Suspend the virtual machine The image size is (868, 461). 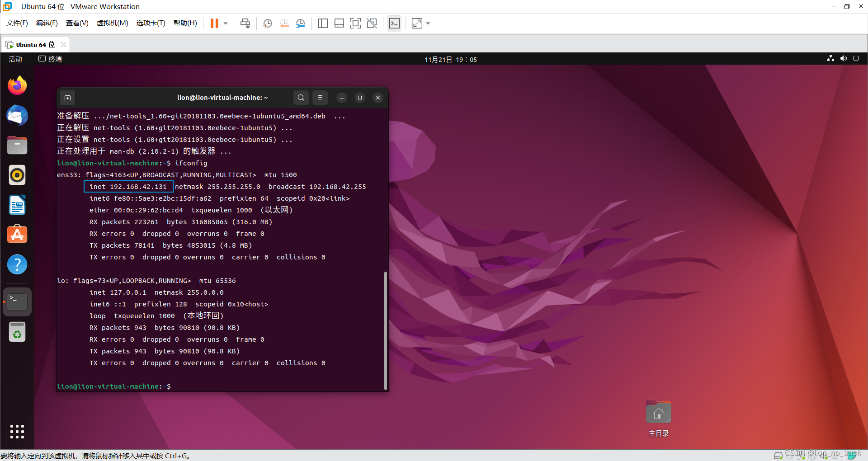pyautogui.click(x=214, y=23)
